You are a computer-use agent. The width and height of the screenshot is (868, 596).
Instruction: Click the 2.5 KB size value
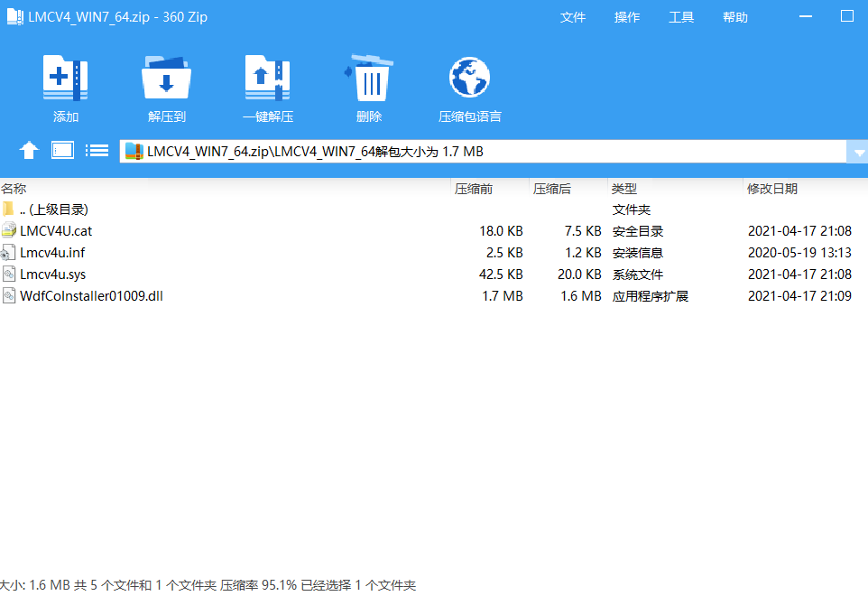point(504,253)
